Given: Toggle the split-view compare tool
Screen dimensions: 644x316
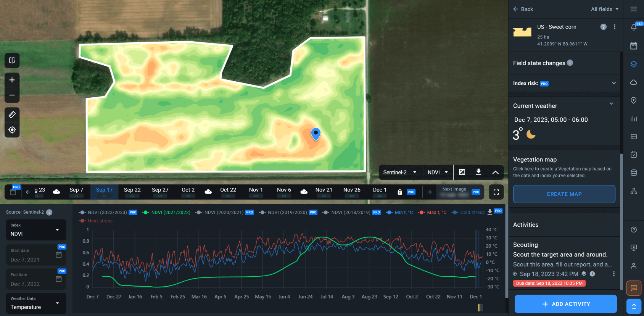Looking at the screenshot, I should (x=12, y=60).
